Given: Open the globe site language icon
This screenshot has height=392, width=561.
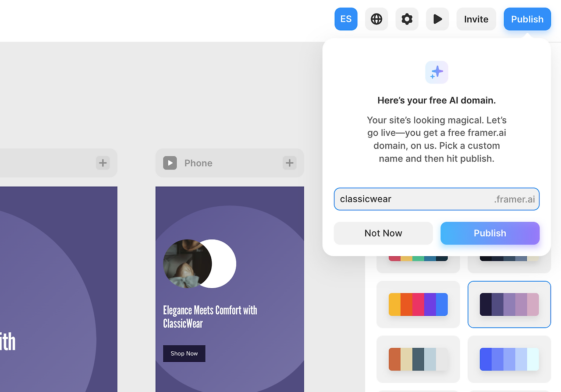Looking at the screenshot, I should point(376,19).
